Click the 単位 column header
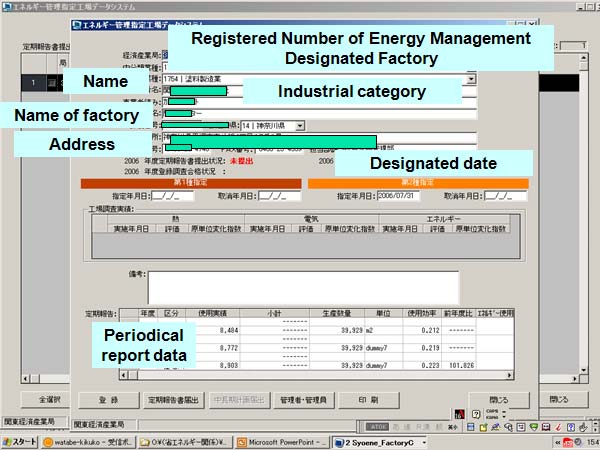Screen dimensions: 600x450 tap(383, 313)
